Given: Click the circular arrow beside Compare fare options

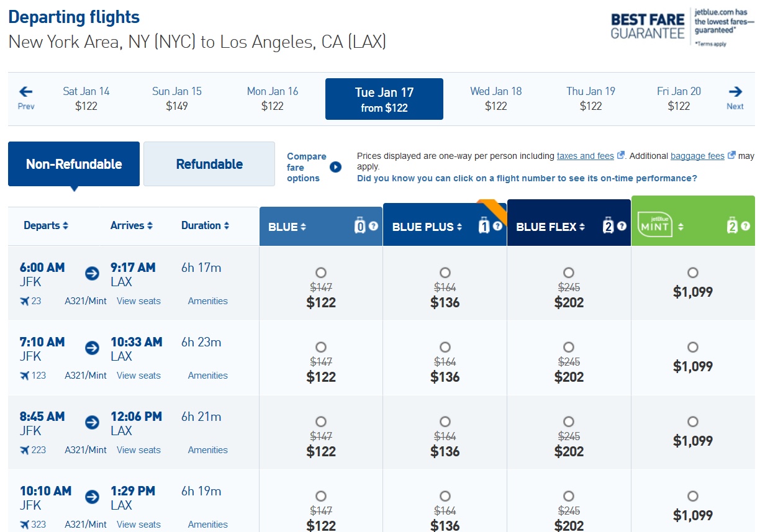Looking at the screenshot, I should (x=335, y=166).
